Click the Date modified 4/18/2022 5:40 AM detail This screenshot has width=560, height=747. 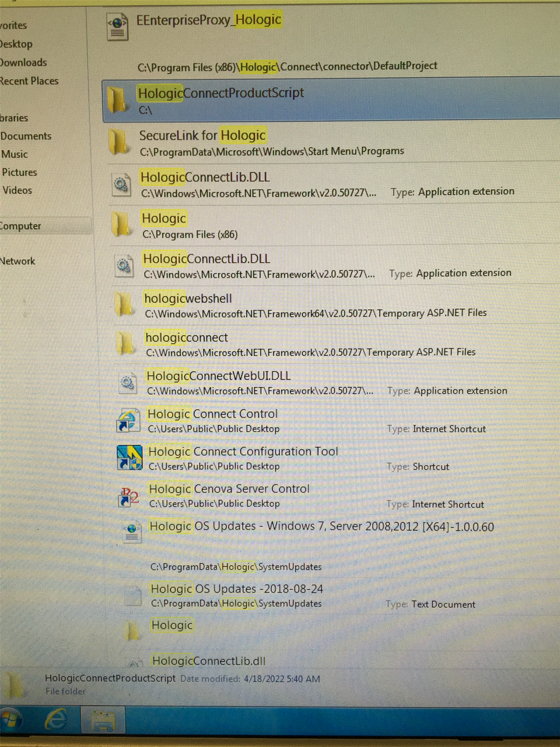click(250, 679)
